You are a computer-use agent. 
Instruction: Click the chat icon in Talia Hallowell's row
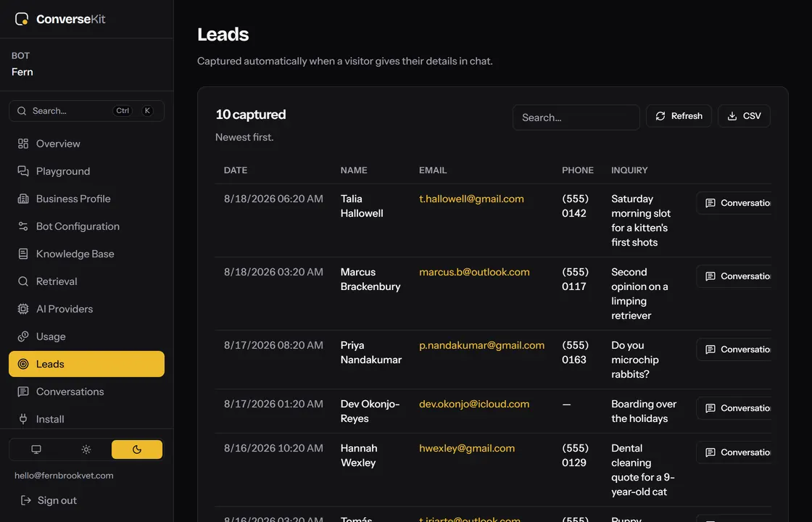tap(710, 203)
